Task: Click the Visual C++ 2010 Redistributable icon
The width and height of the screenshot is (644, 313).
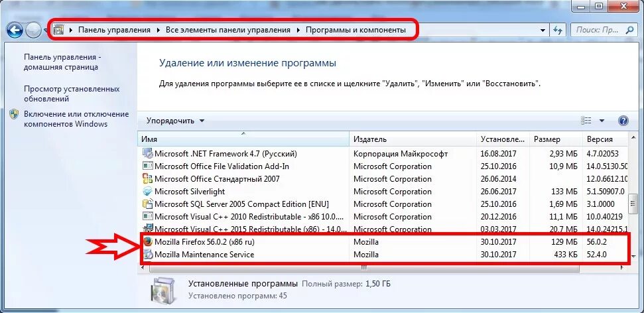Action: click(x=147, y=216)
